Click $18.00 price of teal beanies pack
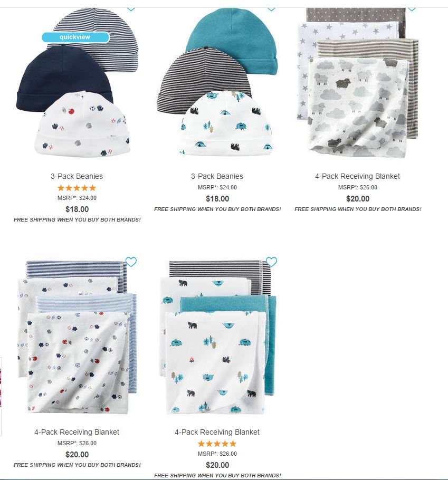Image resolution: width=448 pixels, height=480 pixels. [217, 199]
